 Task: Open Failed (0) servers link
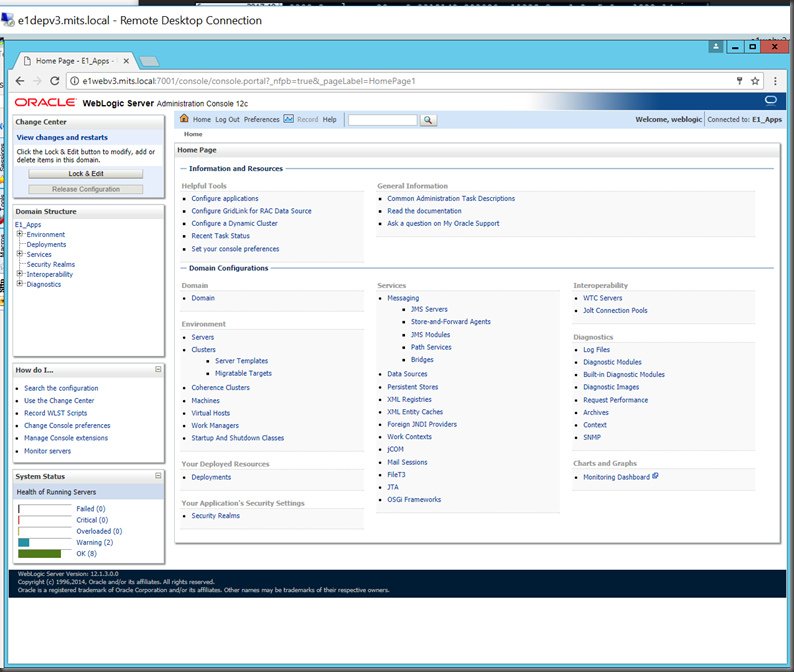pyautogui.click(x=91, y=508)
